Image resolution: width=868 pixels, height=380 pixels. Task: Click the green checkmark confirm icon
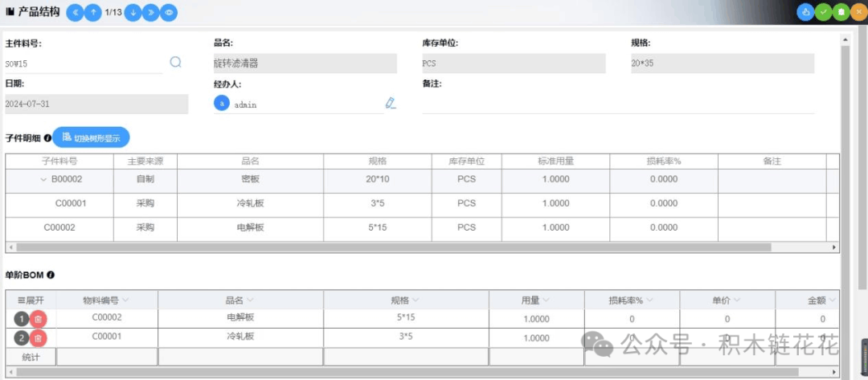point(824,12)
